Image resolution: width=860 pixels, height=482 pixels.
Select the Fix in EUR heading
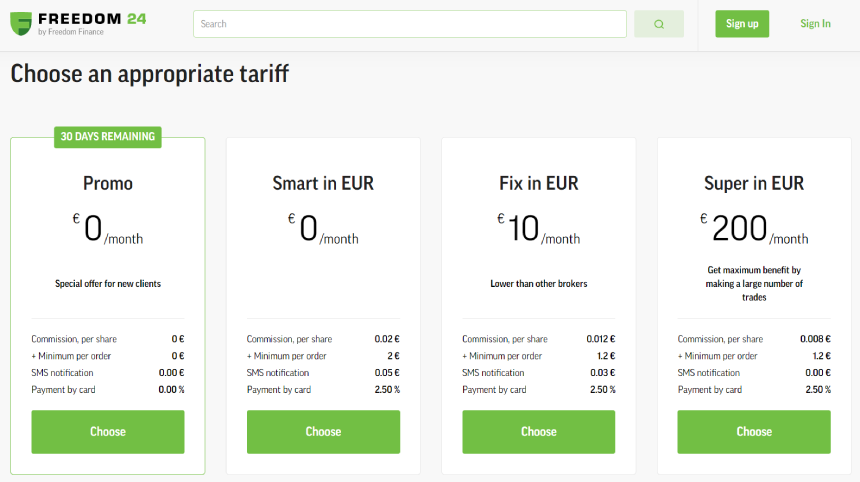(x=539, y=183)
